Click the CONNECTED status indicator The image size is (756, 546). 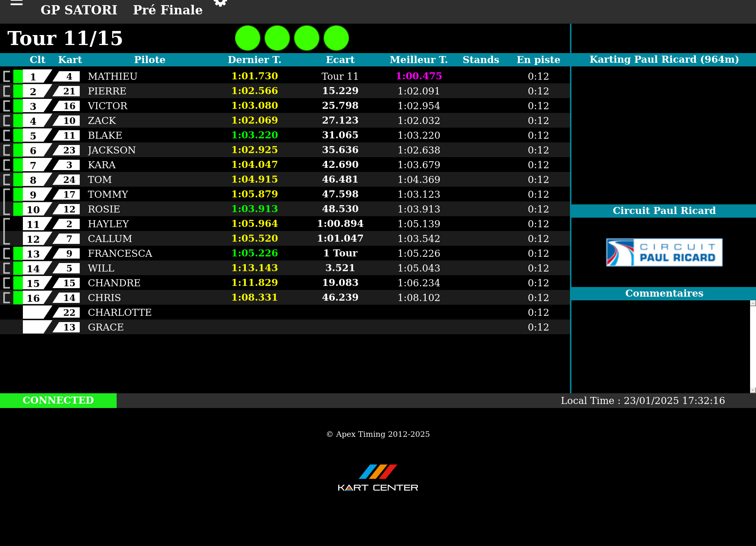tap(58, 400)
